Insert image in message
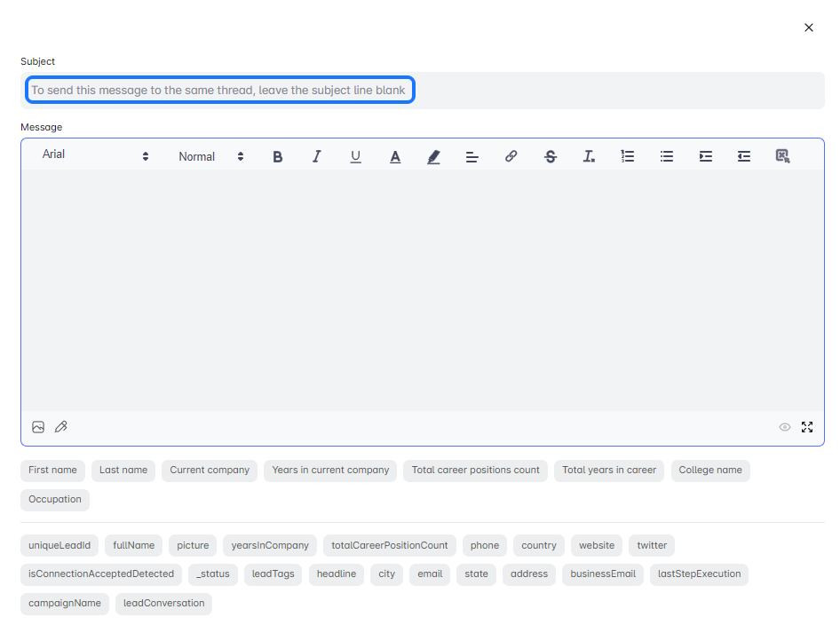Screen dimensions: 840x633 [x=38, y=427]
